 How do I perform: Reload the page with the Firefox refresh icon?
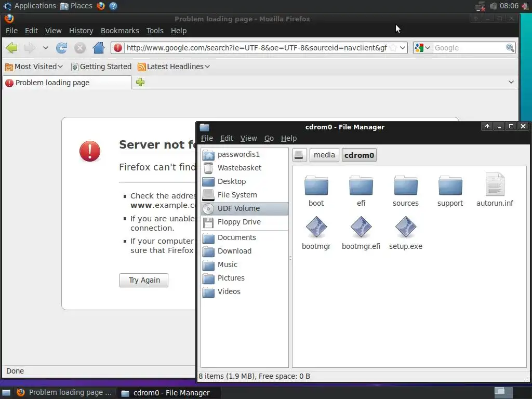pyautogui.click(x=61, y=48)
